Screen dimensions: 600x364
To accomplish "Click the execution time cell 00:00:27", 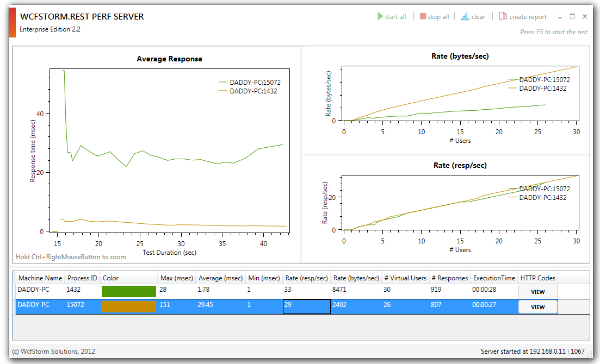I will (x=494, y=306).
